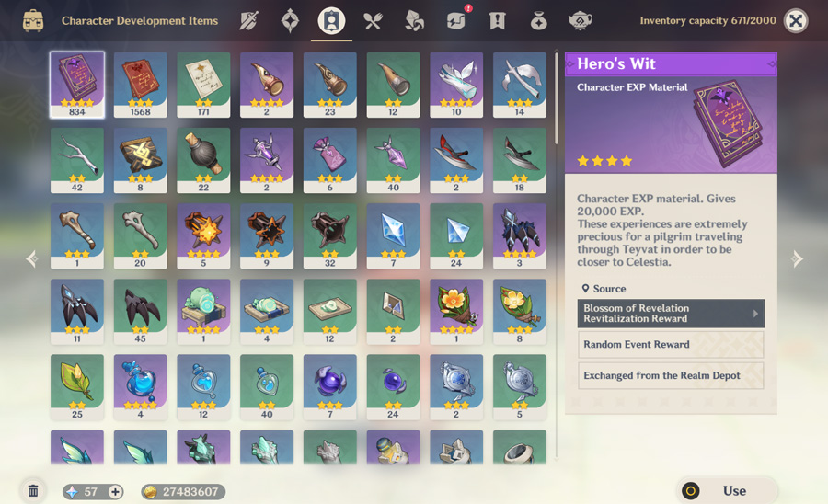
Task: Open the Materials tab with flower icon
Action: (x=414, y=21)
